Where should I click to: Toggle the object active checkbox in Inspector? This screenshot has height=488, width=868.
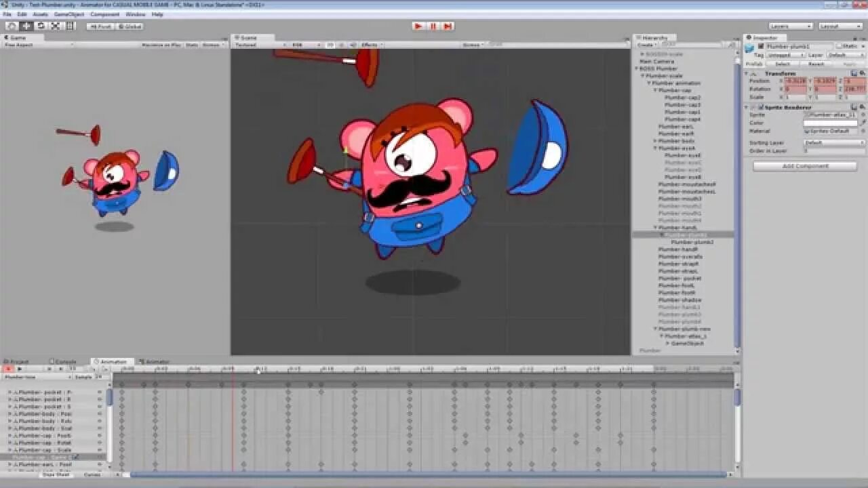click(761, 47)
